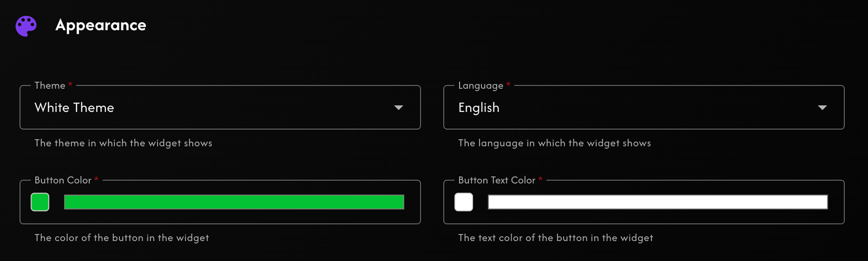
Task: Click the small green Button Color swatch
Action: click(x=40, y=202)
